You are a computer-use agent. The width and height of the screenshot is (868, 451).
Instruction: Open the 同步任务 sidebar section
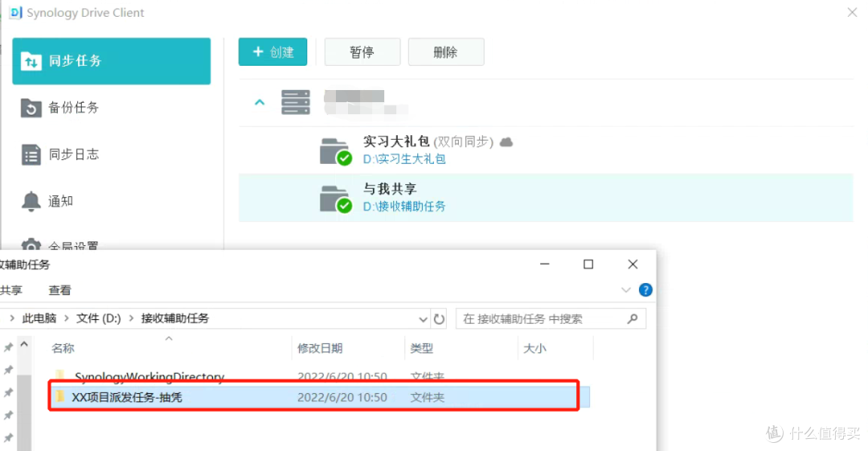coord(111,61)
